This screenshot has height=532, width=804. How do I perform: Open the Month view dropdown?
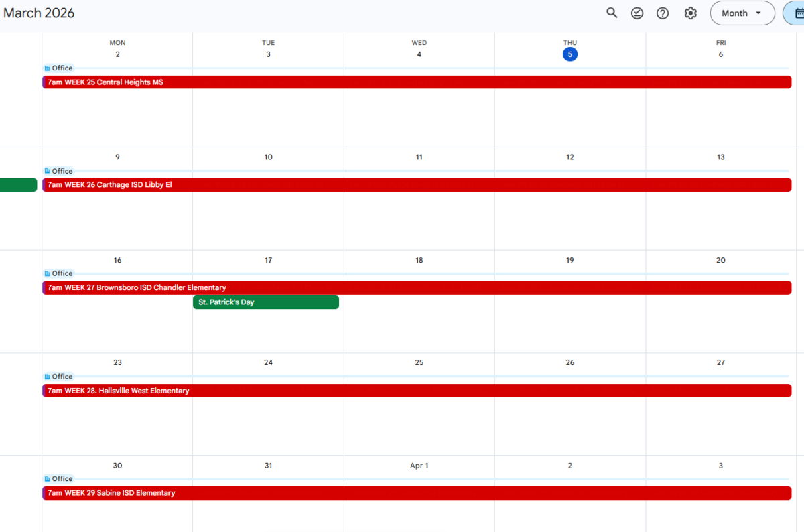(x=742, y=13)
